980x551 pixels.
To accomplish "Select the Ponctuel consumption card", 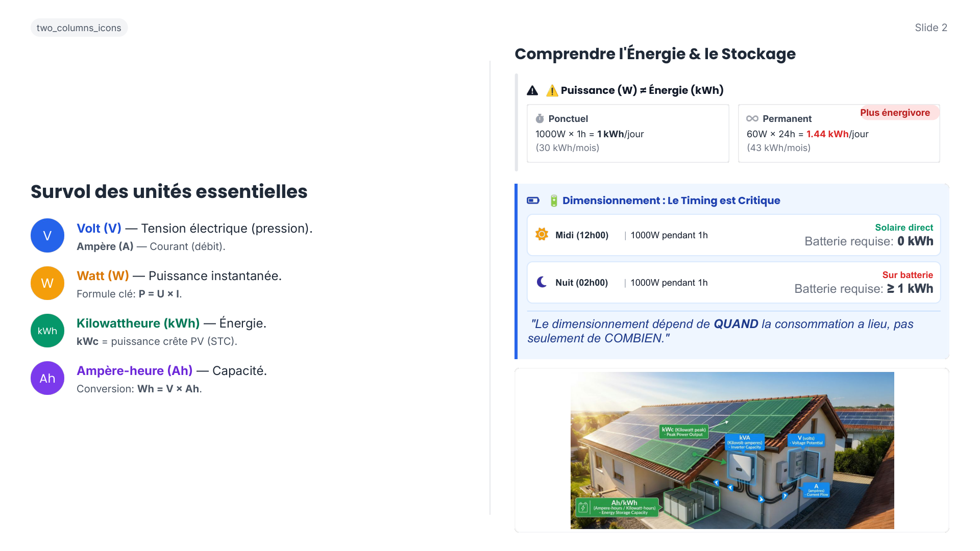I will tap(627, 134).
